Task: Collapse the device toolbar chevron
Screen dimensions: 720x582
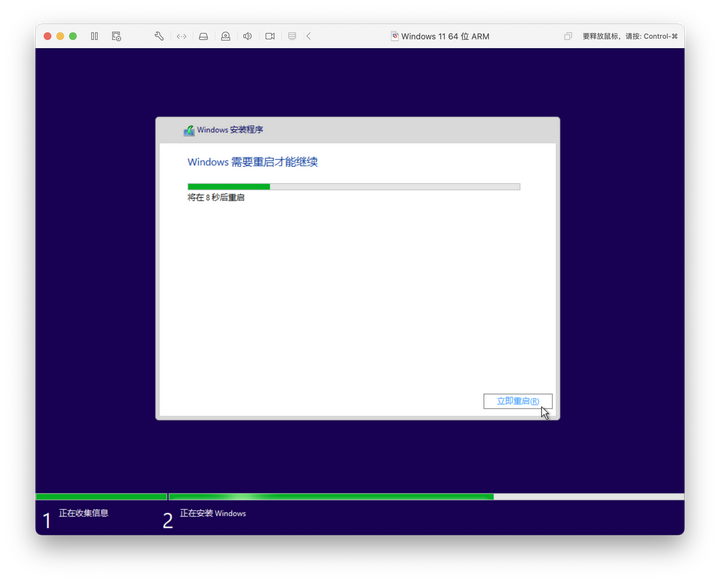Action: click(x=309, y=36)
